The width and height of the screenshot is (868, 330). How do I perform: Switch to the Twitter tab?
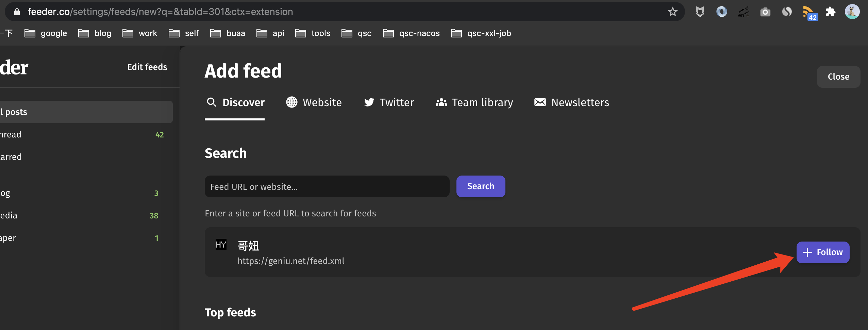coord(389,103)
